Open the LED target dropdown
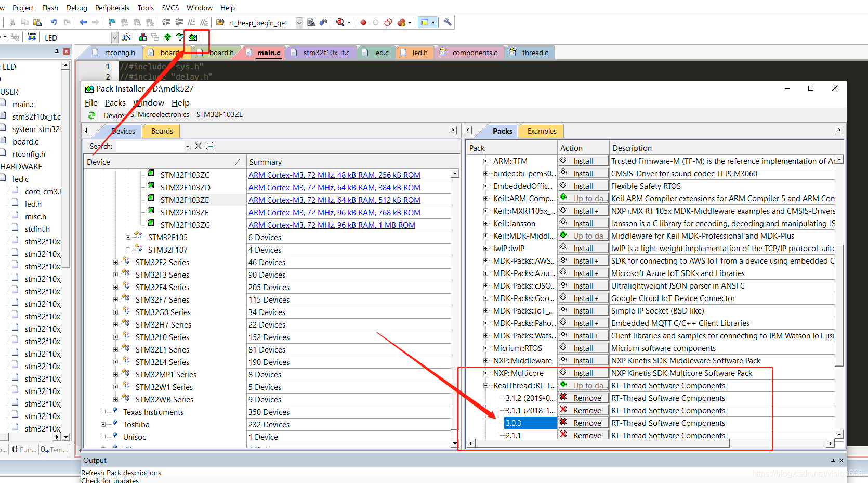868x483 pixels. pyautogui.click(x=114, y=37)
